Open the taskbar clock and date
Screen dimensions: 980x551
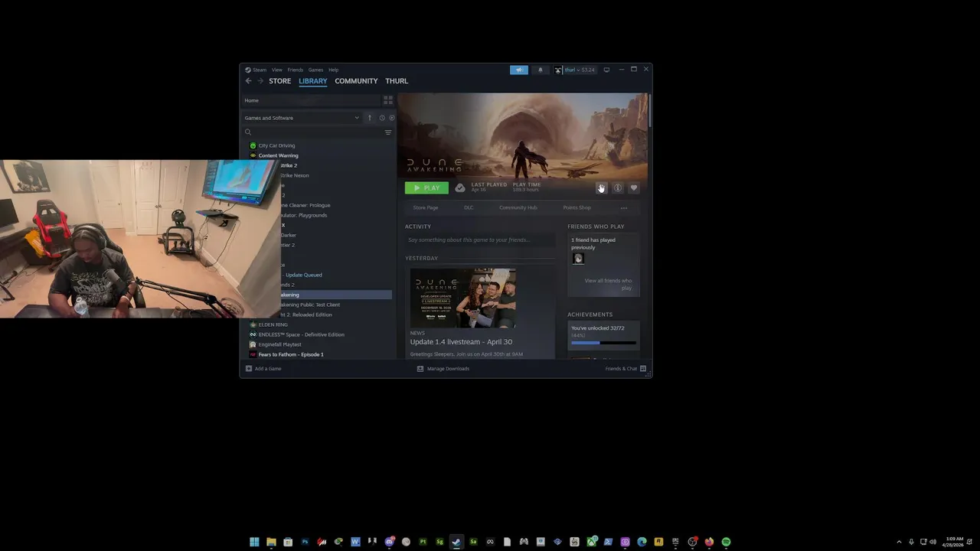955,542
